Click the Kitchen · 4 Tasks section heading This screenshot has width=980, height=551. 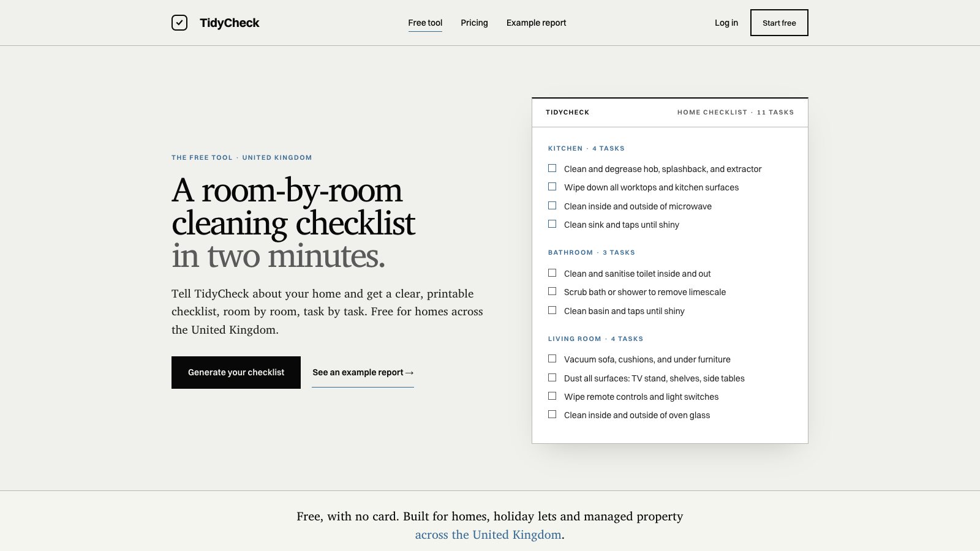click(586, 148)
